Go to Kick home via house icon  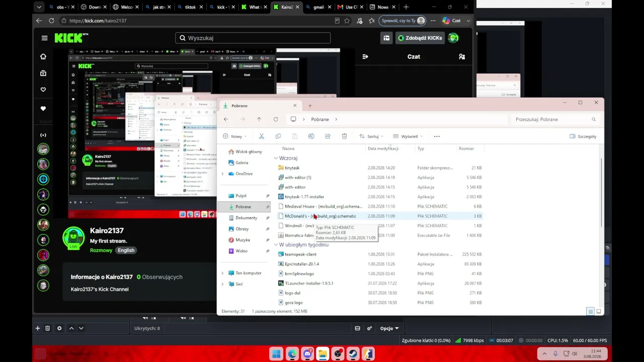coord(43,57)
